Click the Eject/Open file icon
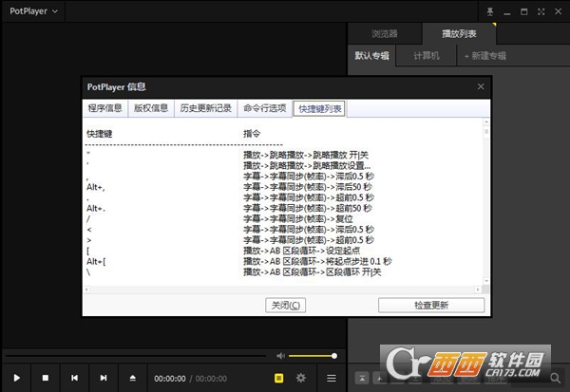 point(132,378)
